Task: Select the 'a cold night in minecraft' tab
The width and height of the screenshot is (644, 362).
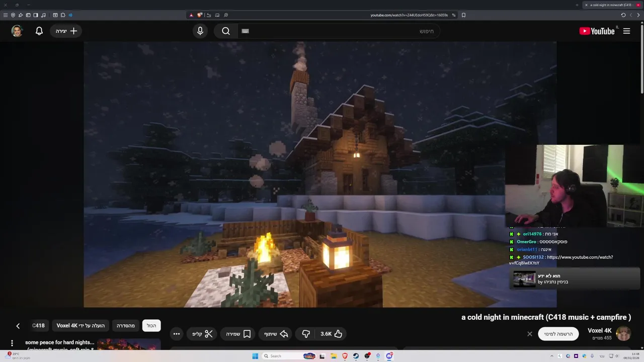Action: 613,5
